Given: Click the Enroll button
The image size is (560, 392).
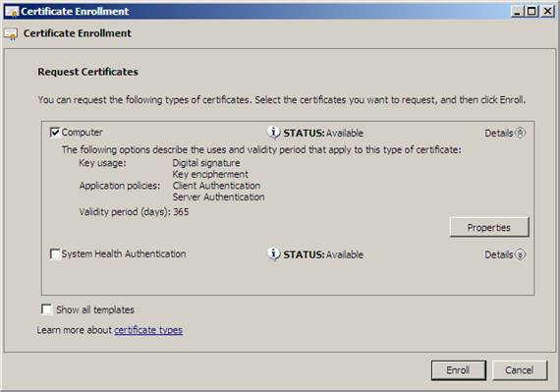Looking at the screenshot, I should 458,370.
